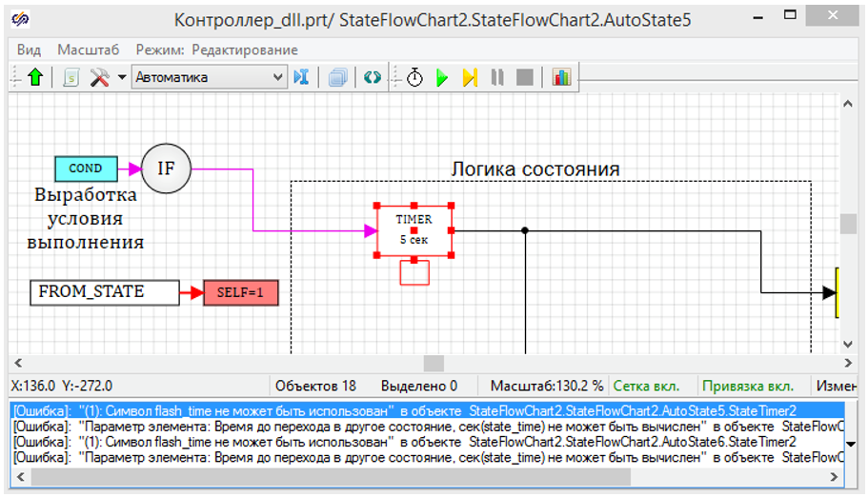Select the IF circle block

point(166,169)
